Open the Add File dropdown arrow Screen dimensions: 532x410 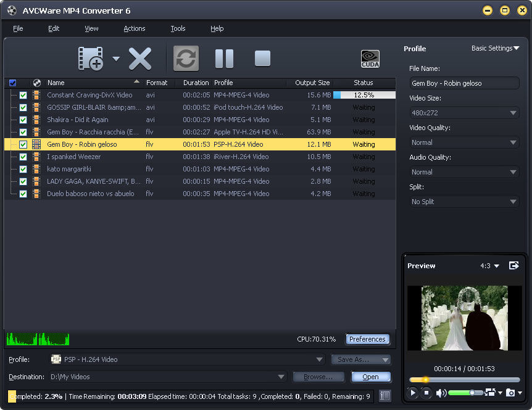pyautogui.click(x=116, y=59)
